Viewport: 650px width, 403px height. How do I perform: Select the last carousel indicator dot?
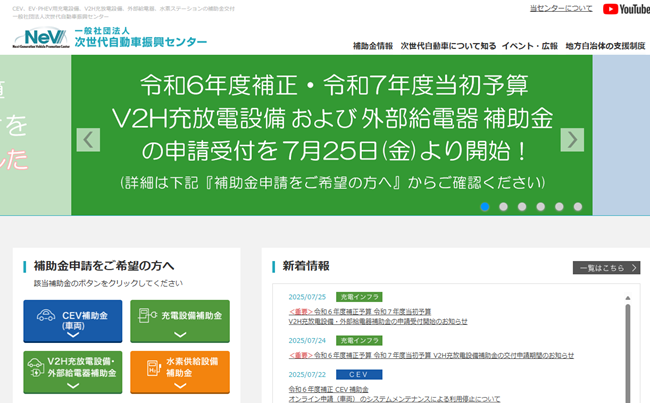coord(575,207)
